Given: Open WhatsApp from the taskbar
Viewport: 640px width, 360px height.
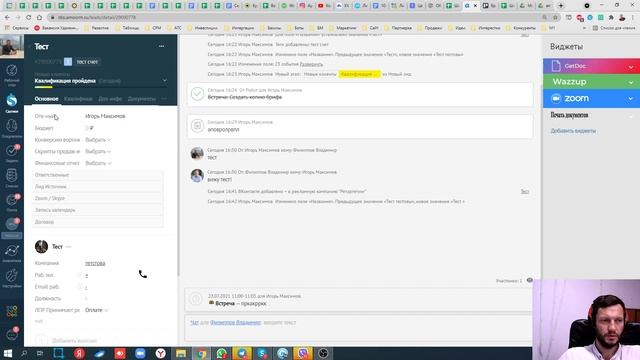Looking at the screenshot, I should point(222,353).
